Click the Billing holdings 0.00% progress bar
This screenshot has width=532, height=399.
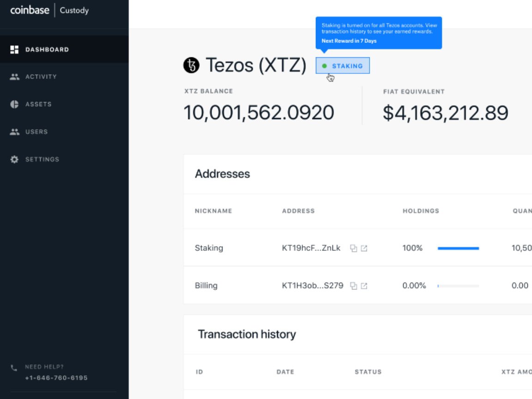tap(459, 286)
